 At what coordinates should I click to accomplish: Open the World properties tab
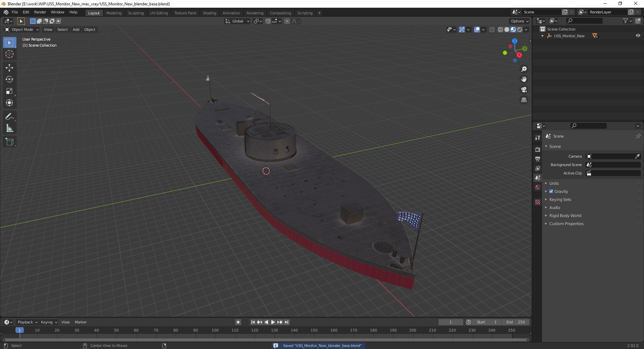click(x=538, y=187)
